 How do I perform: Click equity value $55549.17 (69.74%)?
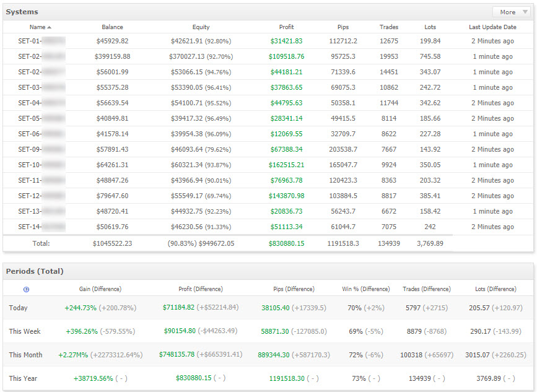tap(201, 196)
